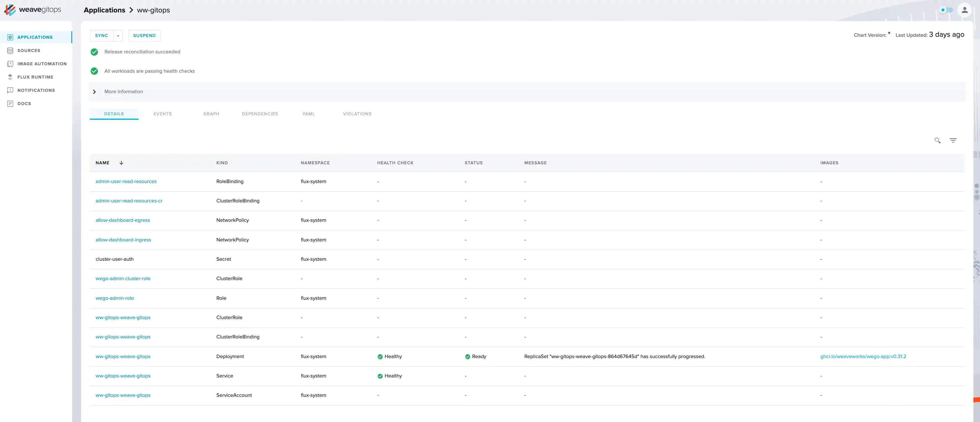The width and height of the screenshot is (980, 422).
Task: Click the Applications sidebar icon
Action: click(10, 37)
